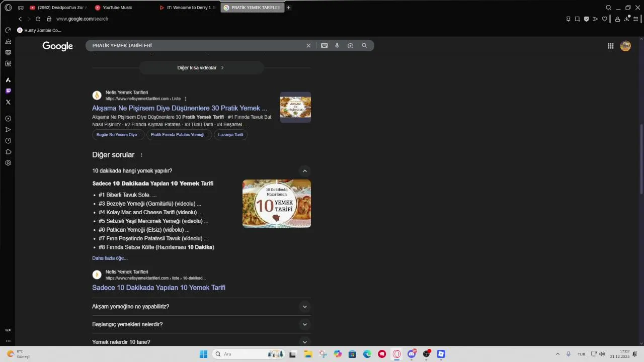This screenshot has height=362, width=644.
Task: Open Twitch in the sidebar
Action: pyautogui.click(x=8, y=91)
